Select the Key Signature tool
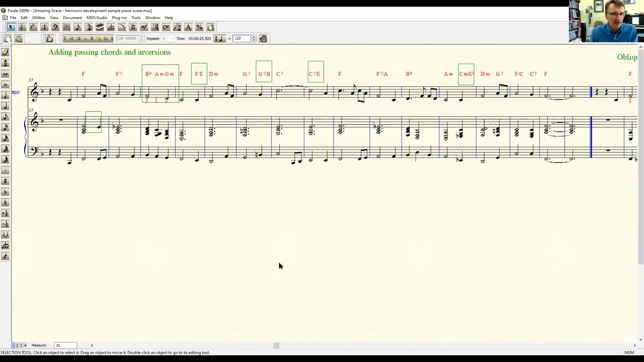The image size is (644, 362). 33,27
